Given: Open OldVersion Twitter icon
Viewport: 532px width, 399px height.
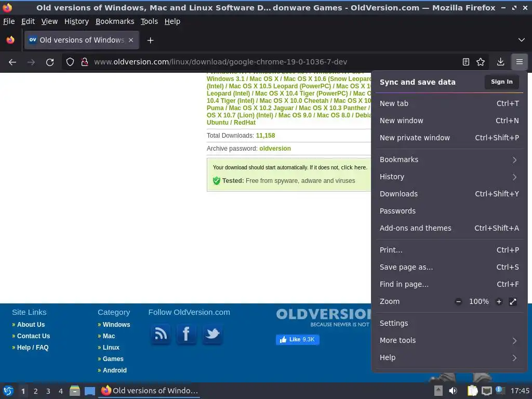Looking at the screenshot, I should [x=212, y=334].
